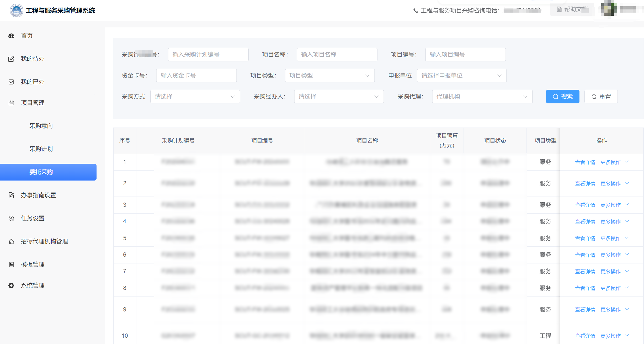644x344 pixels.
Task: Expand the 申报单位 selection dropdown
Action: pyautogui.click(x=461, y=76)
